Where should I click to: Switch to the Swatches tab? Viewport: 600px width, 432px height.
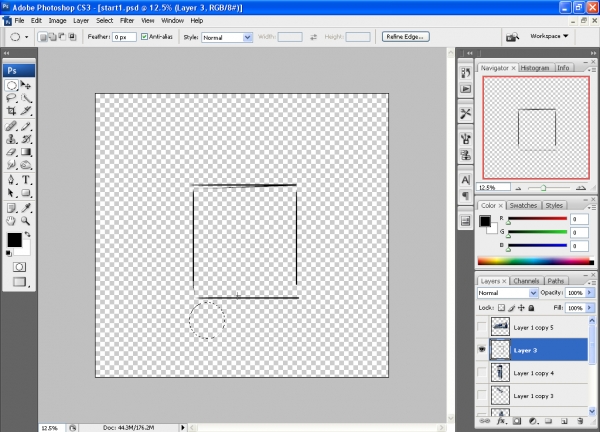click(523, 205)
